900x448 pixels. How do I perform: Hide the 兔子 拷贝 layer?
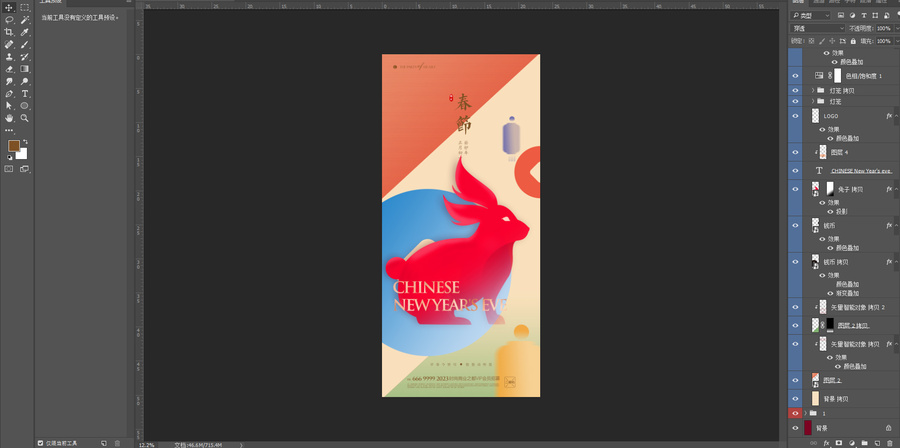795,189
